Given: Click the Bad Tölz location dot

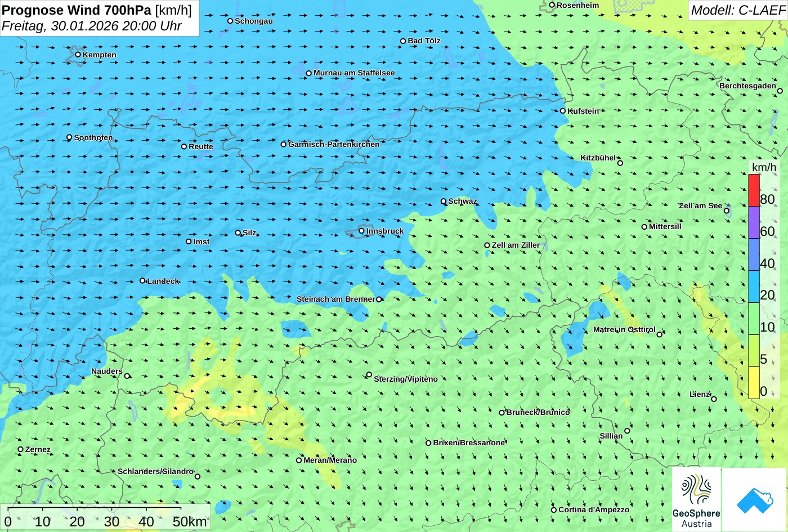Looking at the screenshot, I should (x=403, y=41).
